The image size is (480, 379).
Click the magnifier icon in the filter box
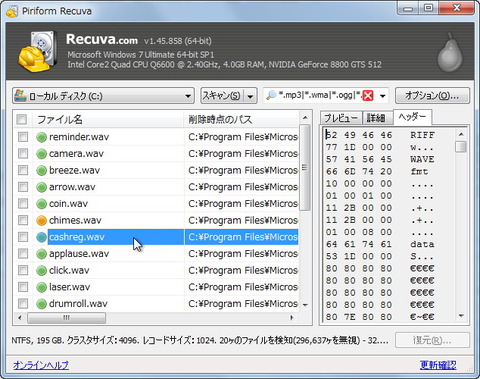coord(271,96)
